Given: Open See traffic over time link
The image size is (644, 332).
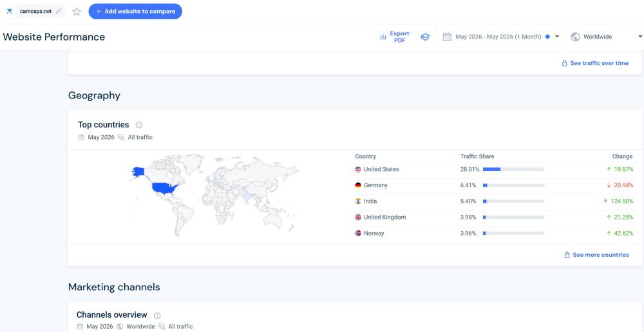Looking at the screenshot, I should click(599, 63).
